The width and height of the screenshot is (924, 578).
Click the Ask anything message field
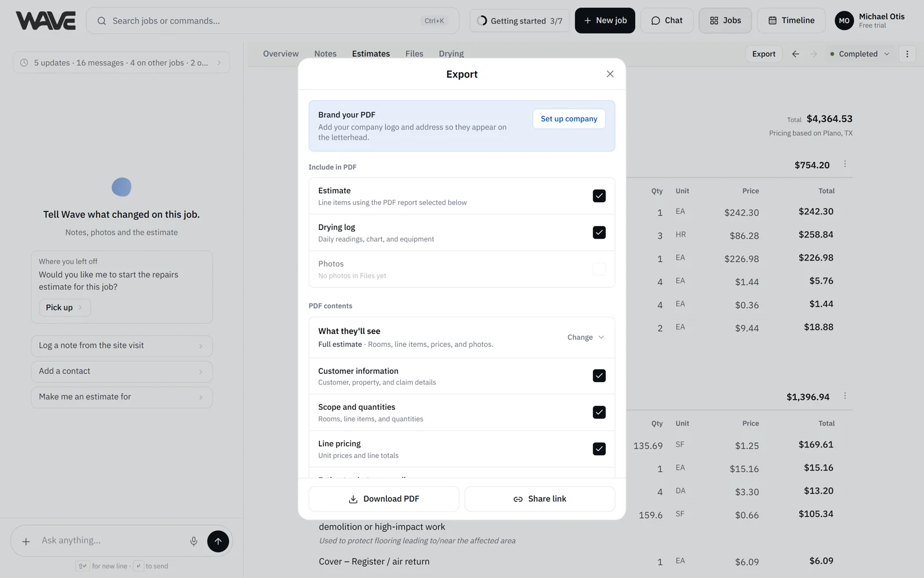pyautogui.click(x=110, y=540)
